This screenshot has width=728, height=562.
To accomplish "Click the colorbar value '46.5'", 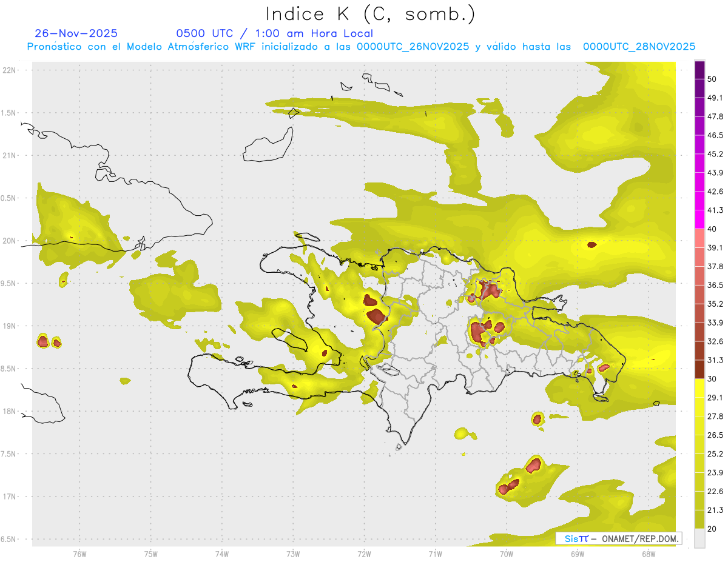I will (715, 135).
